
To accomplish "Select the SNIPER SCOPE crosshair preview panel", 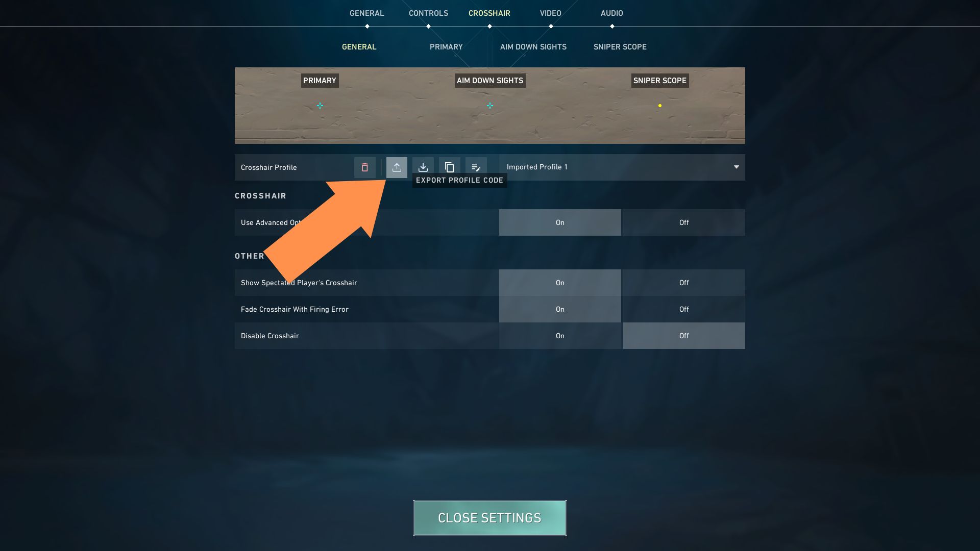I will point(659,105).
